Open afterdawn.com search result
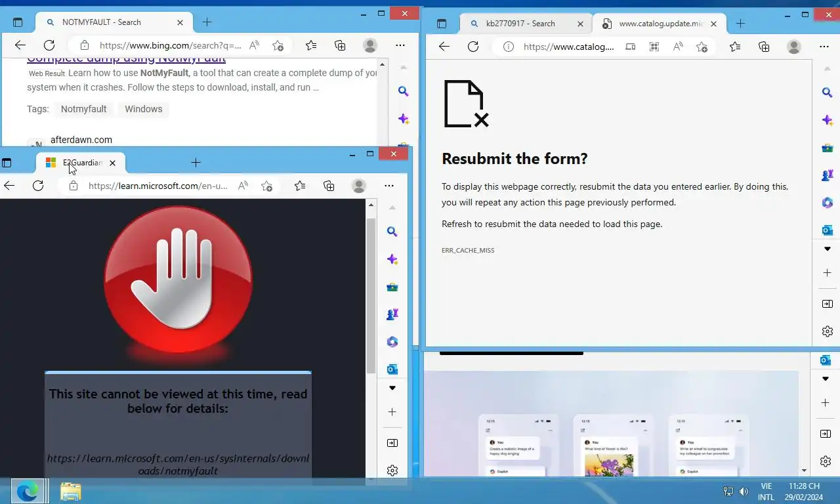Screen dimensions: 840x504 pos(81,140)
